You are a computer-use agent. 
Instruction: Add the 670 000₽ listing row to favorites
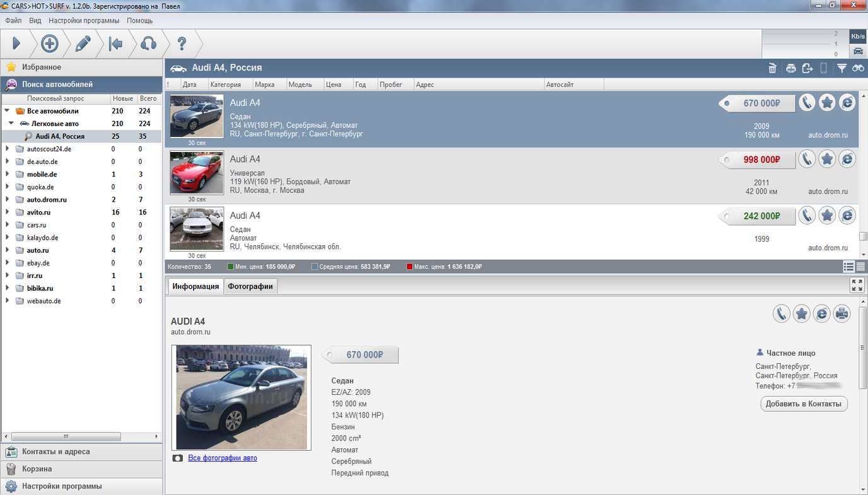827,103
